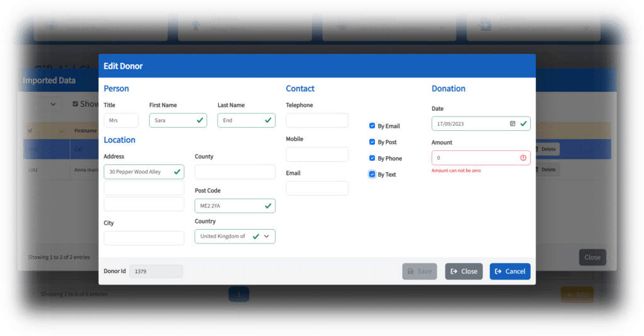Click the Close button in background Imported Data window
The image size is (644, 336).
(592, 257)
